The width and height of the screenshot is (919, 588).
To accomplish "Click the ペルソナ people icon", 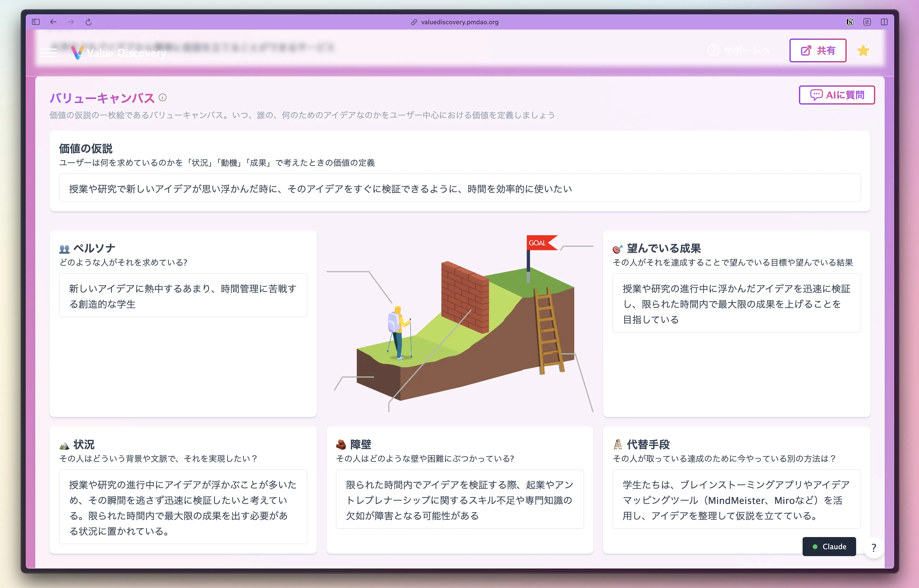I will click(x=65, y=249).
